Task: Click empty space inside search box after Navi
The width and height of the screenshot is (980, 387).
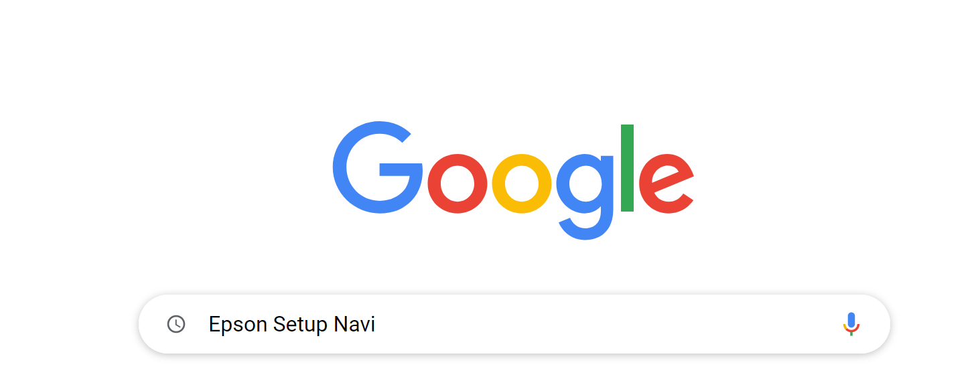Action: coord(603,324)
